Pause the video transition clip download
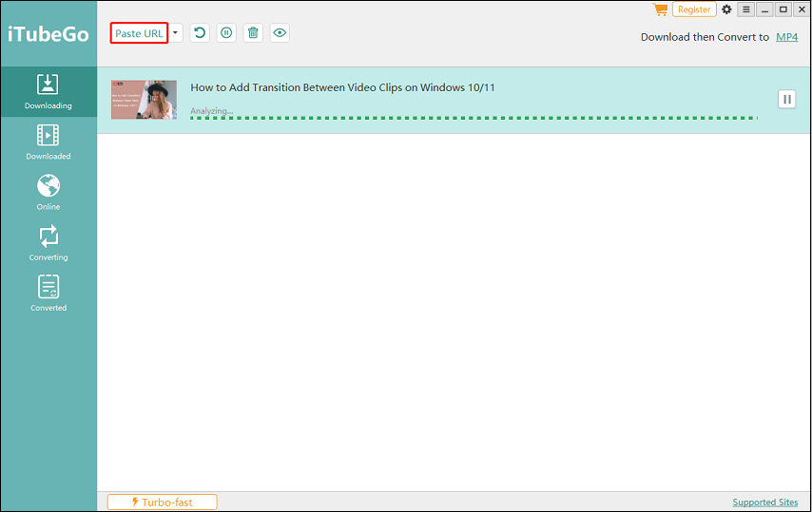 pyautogui.click(x=786, y=100)
